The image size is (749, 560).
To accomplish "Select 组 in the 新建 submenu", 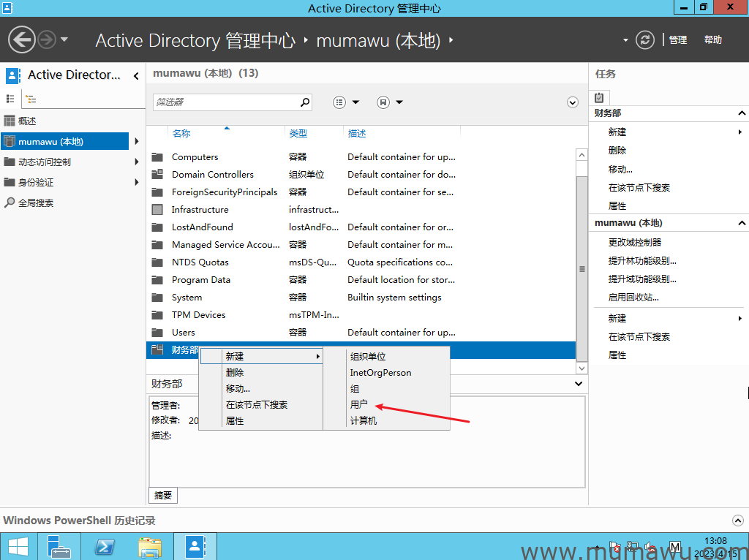I will point(387,389).
